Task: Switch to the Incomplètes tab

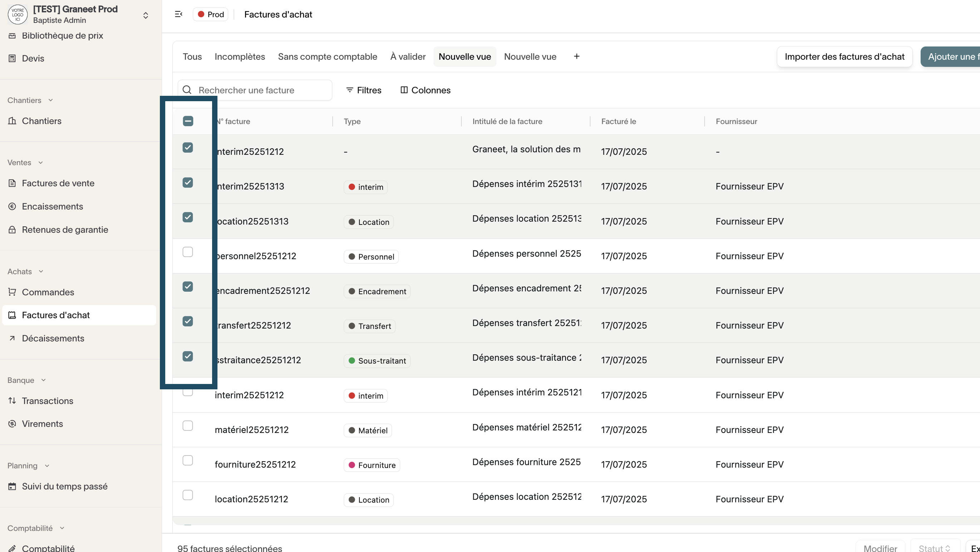Action: (240, 56)
